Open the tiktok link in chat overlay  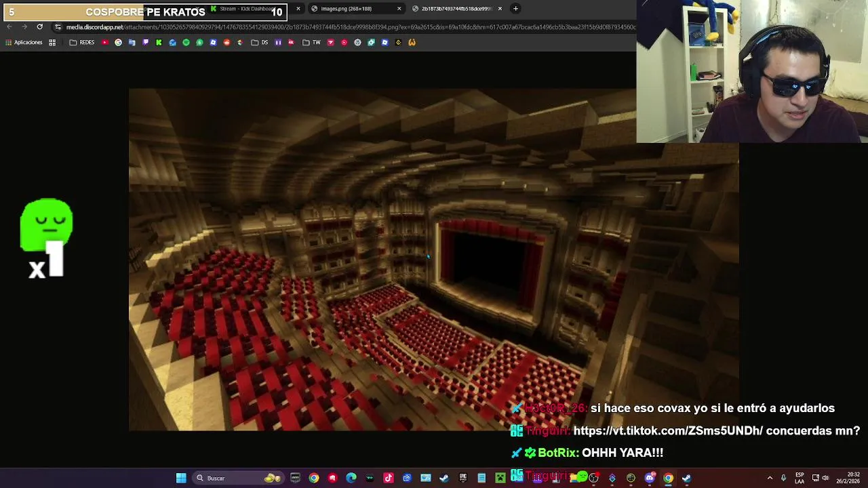coord(668,430)
